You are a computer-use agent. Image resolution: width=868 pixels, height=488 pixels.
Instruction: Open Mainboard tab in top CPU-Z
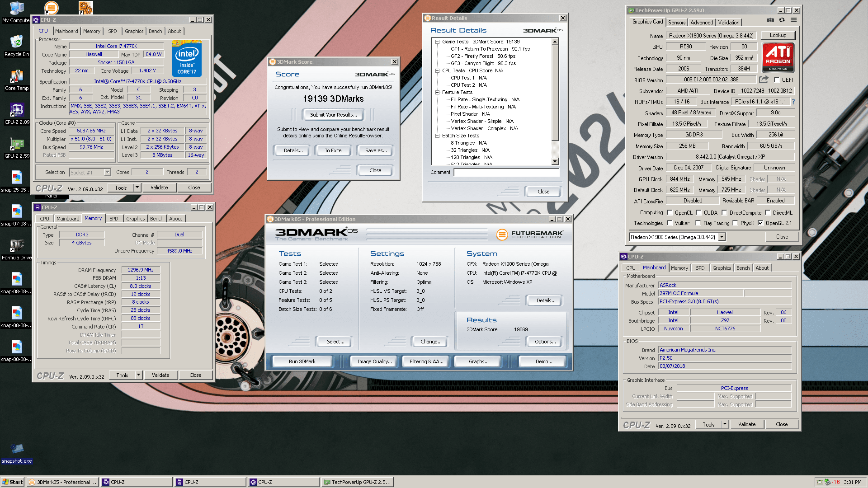(x=66, y=31)
